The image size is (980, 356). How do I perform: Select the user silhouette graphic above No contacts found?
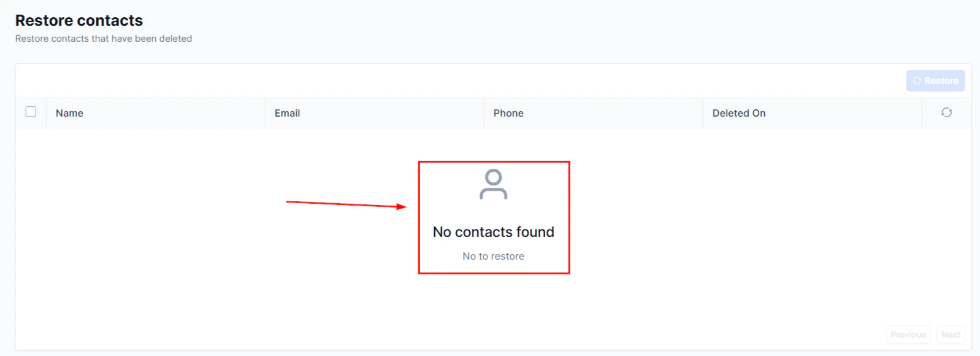coord(493,184)
